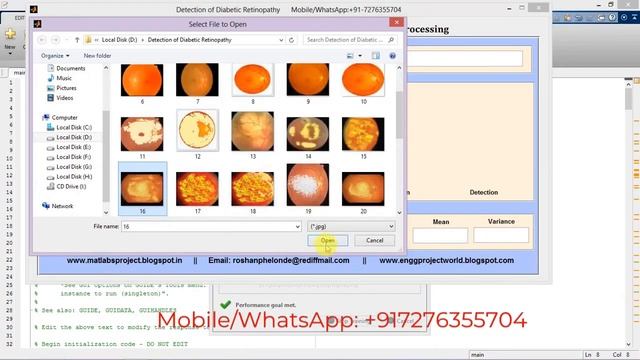Open Local Disk (F:) in tree
640x360 pixels.
point(69,157)
